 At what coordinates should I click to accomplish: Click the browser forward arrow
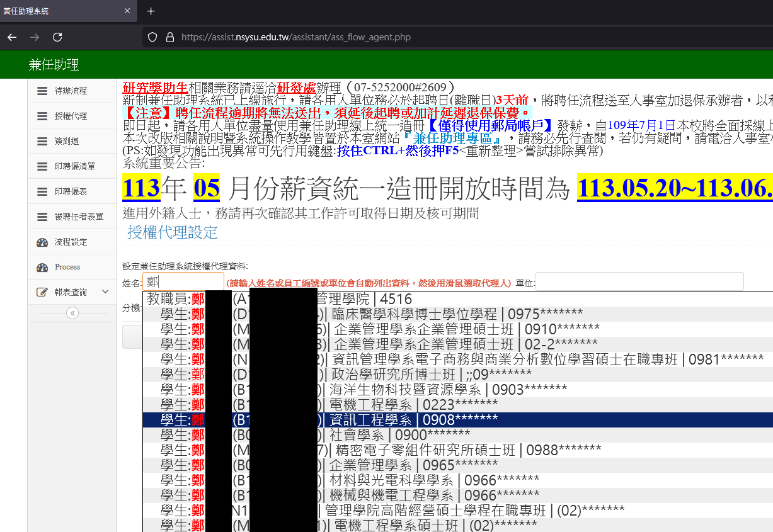[35, 37]
